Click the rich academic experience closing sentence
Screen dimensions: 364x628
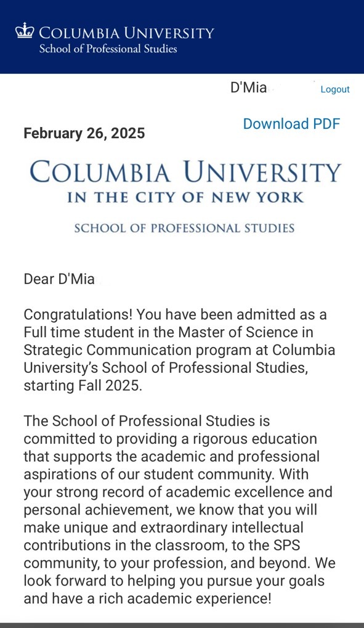(x=147, y=598)
